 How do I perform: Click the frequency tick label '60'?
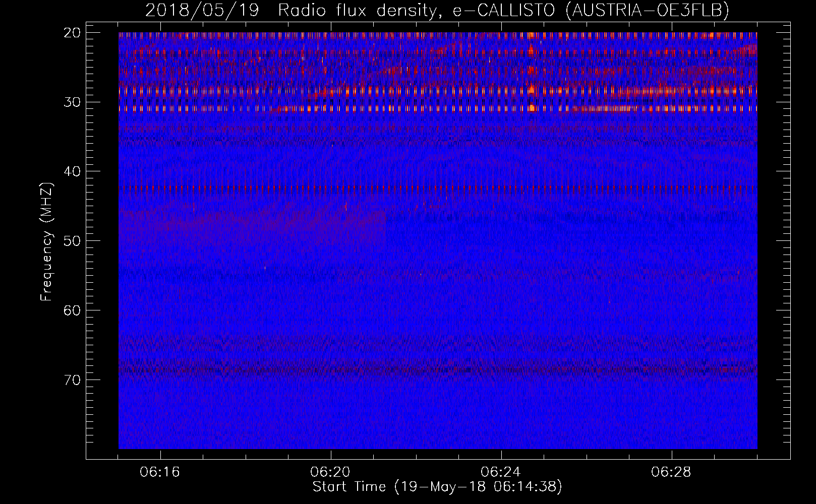(x=73, y=310)
